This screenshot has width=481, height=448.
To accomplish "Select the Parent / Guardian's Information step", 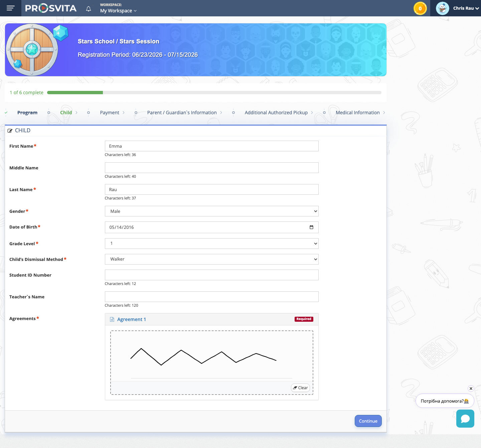I will (x=182, y=113).
